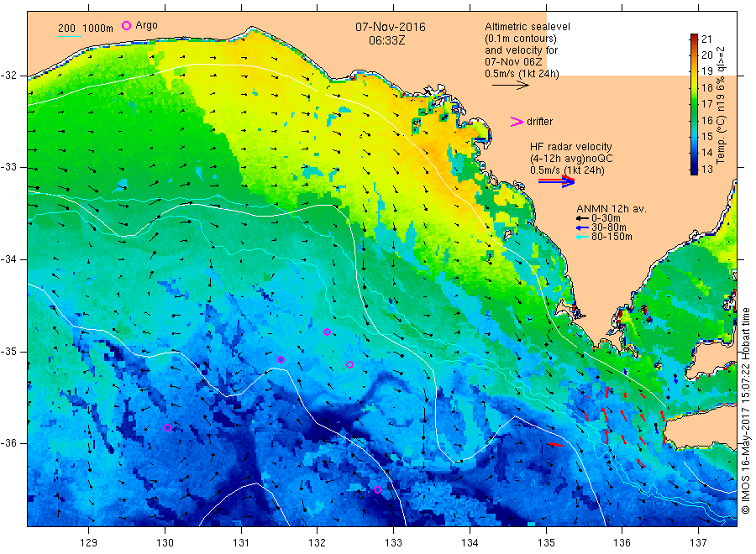
Task: Click the dark blue bottom of temperature colour bar
Action: pyautogui.click(x=694, y=170)
